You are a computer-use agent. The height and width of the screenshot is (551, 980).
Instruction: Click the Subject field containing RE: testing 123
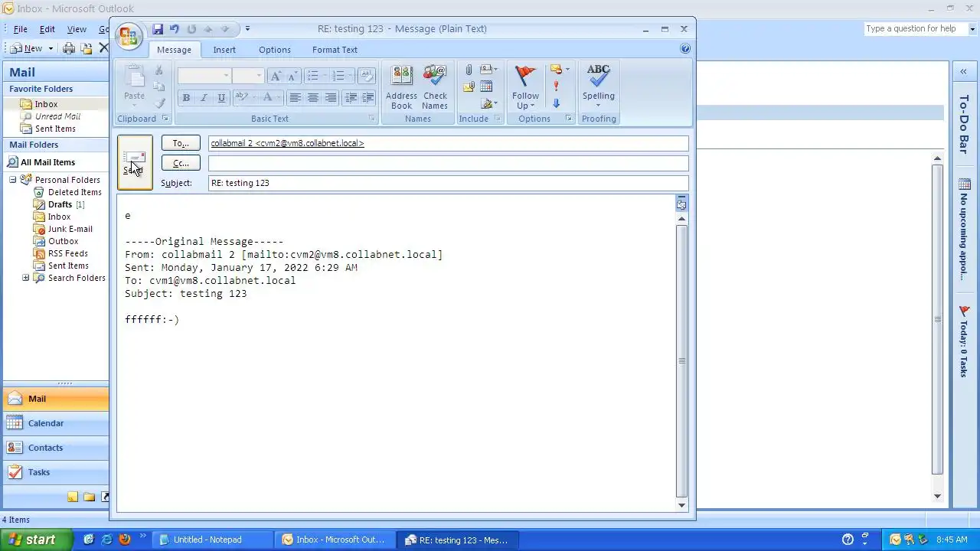click(448, 183)
